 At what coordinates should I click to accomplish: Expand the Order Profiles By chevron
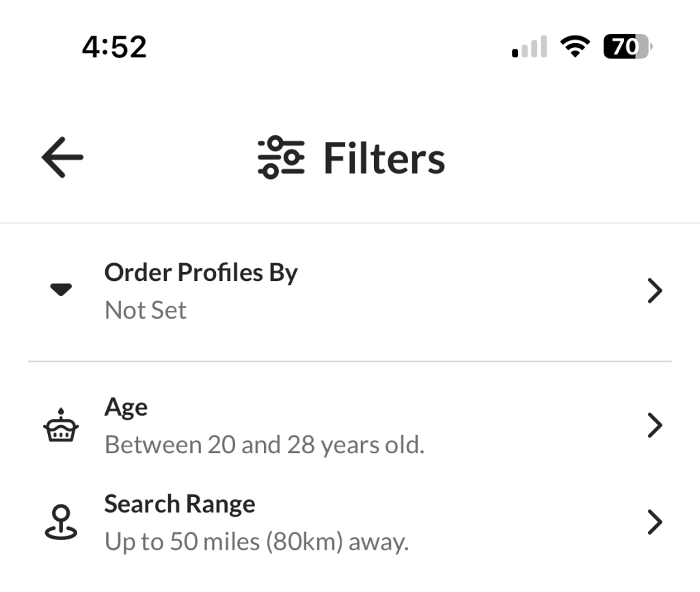point(655,291)
